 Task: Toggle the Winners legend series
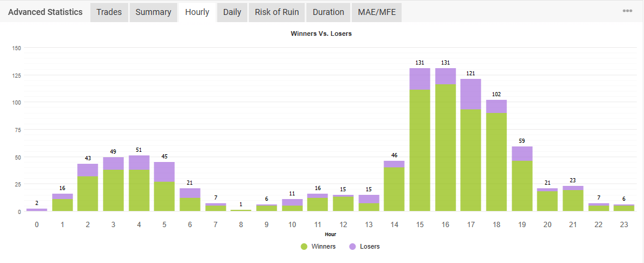[318, 246]
